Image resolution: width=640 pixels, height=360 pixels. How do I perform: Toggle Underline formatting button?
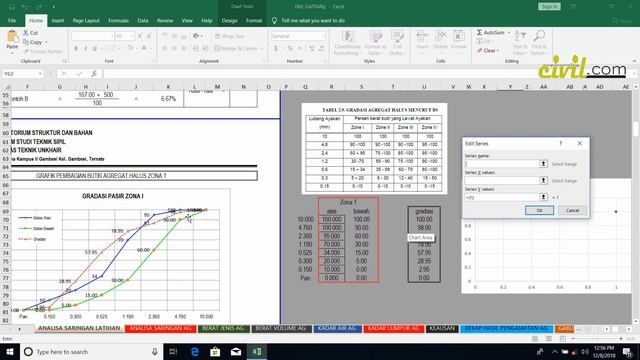[x=95, y=48]
